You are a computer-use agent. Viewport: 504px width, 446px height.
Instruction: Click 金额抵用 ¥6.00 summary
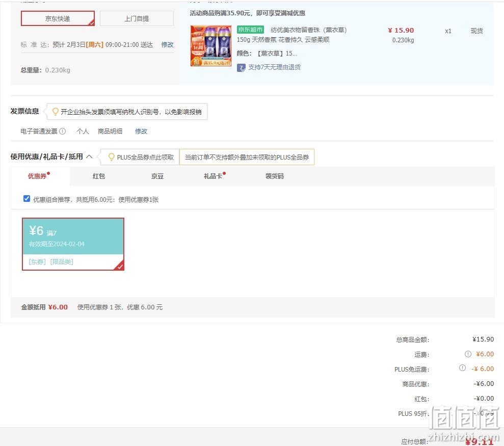pos(44,307)
